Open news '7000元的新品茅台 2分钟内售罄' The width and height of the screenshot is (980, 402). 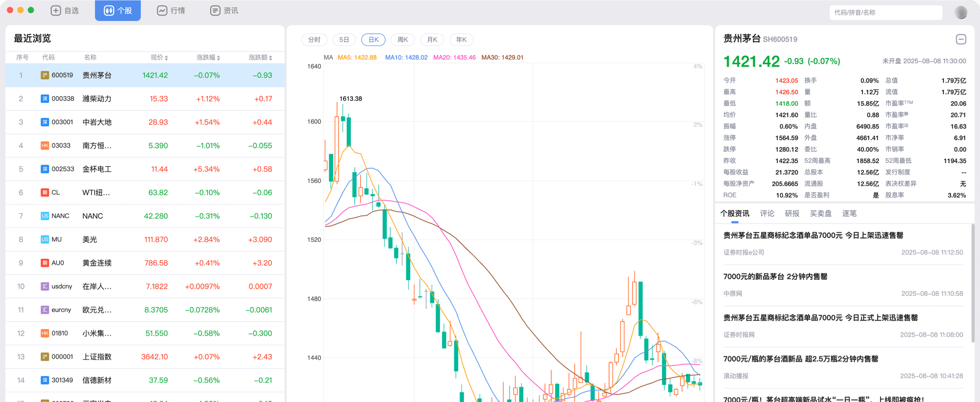(x=775, y=276)
